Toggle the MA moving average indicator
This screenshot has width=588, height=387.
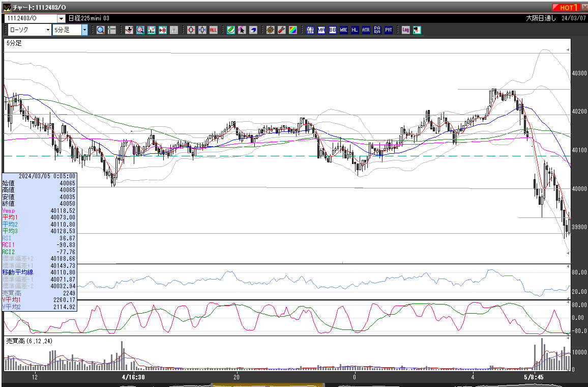click(x=321, y=30)
